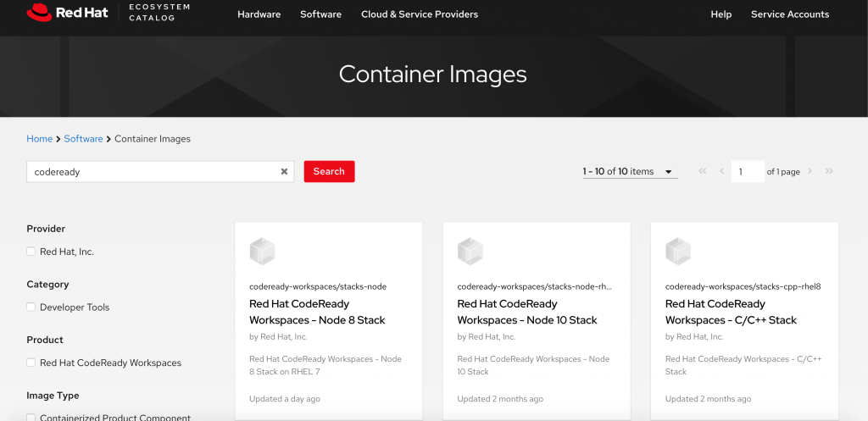Clear the search field with the X icon
The width and height of the screenshot is (868, 421).
point(285,172)
